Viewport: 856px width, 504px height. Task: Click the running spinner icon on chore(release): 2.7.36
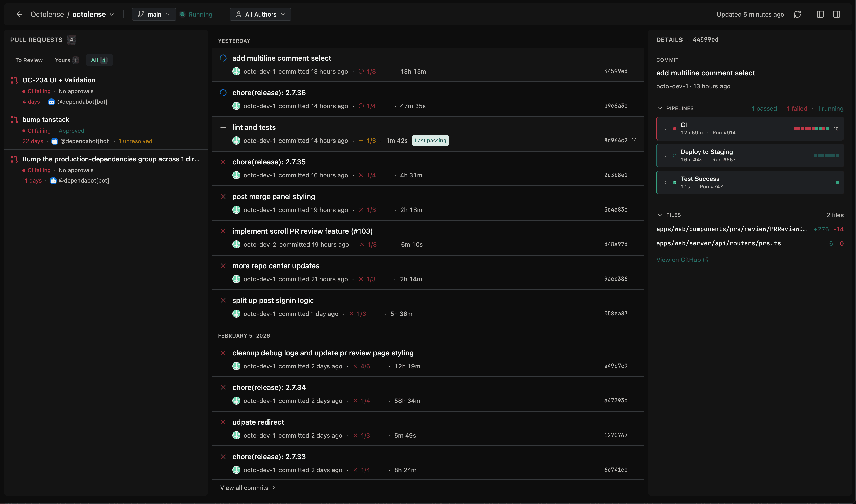click(x=223, y=92)
